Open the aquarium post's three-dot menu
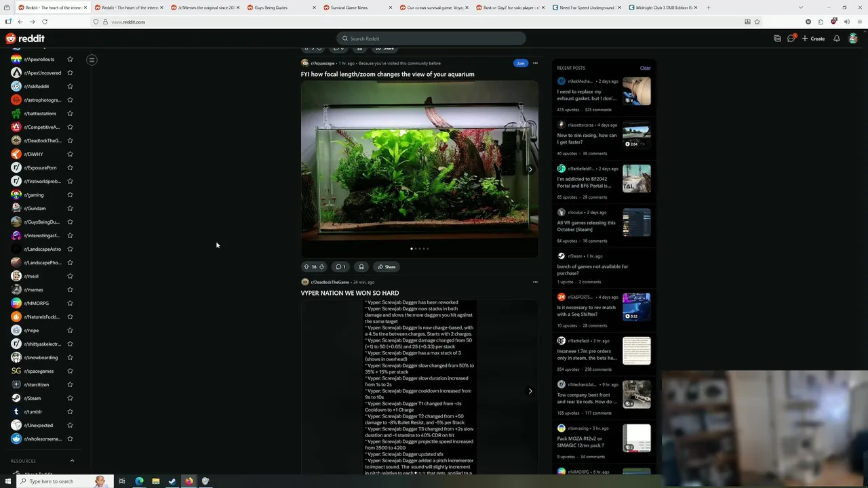 click(x=535, y=63)
